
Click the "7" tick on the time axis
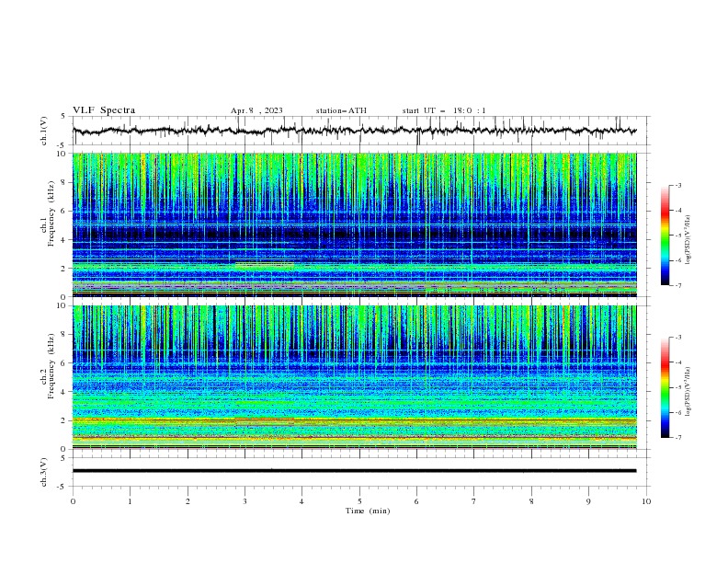[x=474, y=501]
